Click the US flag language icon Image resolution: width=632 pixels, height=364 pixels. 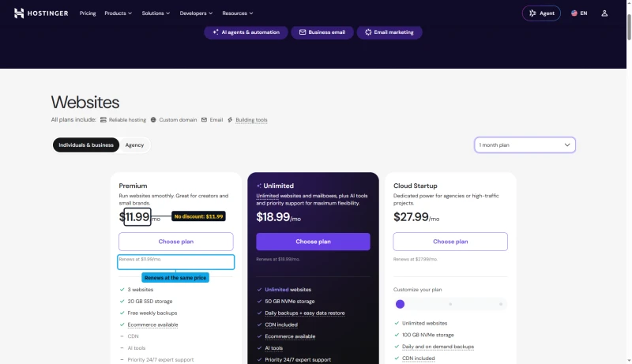pyautogui.click(x=574, y=13)
